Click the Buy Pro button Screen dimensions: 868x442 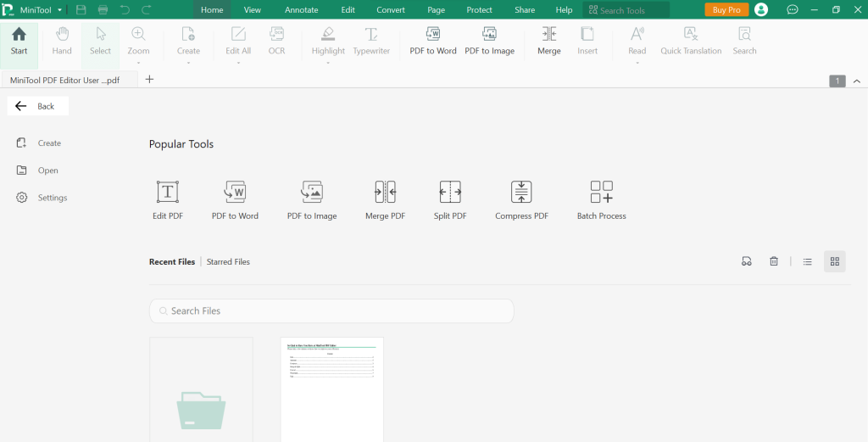(x=726, y=9)
